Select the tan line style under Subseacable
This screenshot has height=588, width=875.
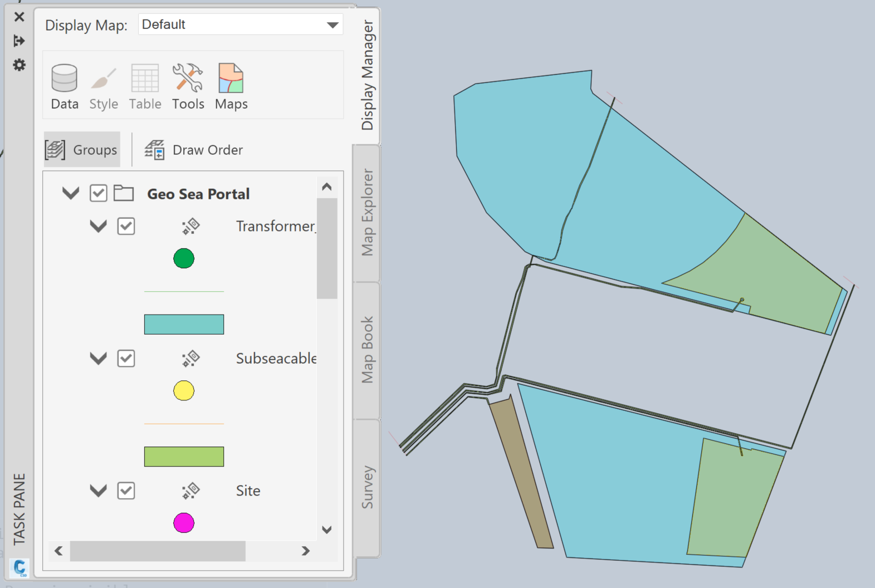(x=184, y=424)
